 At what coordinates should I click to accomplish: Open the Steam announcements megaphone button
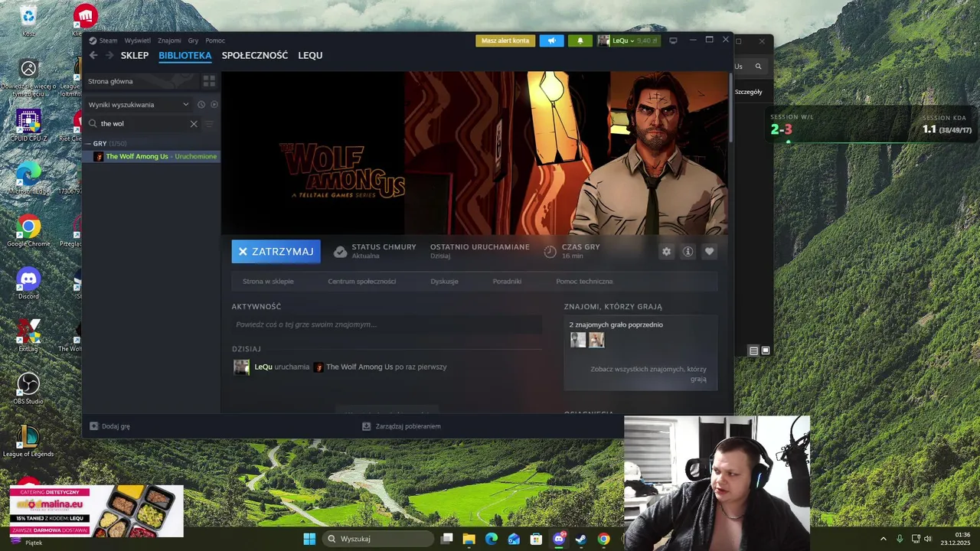(551, 41)
